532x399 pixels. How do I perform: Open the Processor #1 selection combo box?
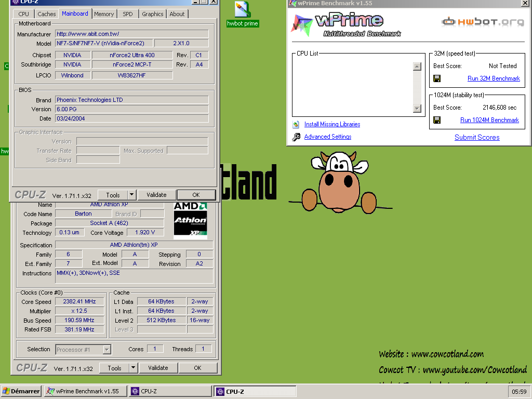[x=83, y=350]
